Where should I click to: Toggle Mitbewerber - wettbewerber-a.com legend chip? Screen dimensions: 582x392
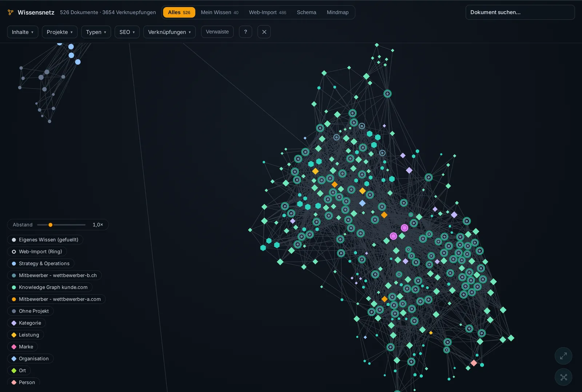56,299
